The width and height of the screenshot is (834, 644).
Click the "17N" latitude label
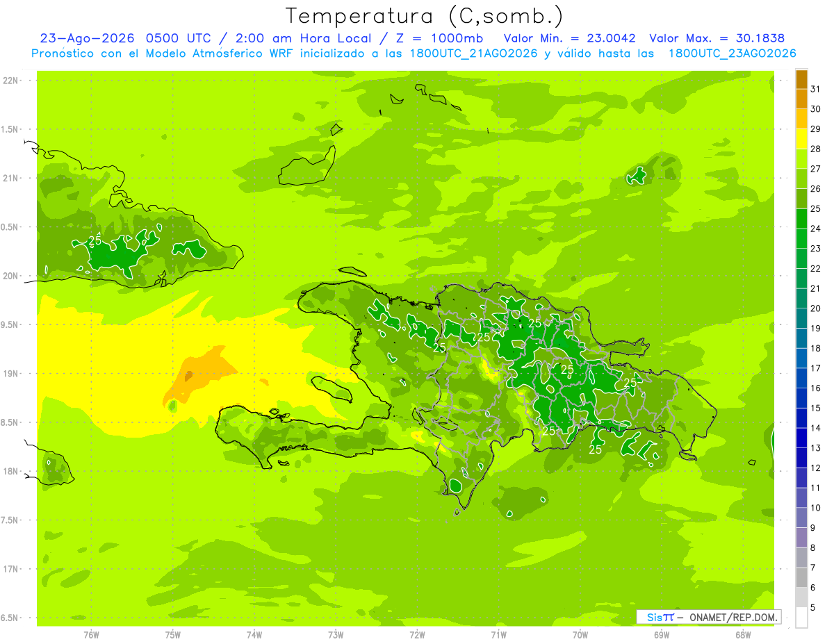(11, 569)
